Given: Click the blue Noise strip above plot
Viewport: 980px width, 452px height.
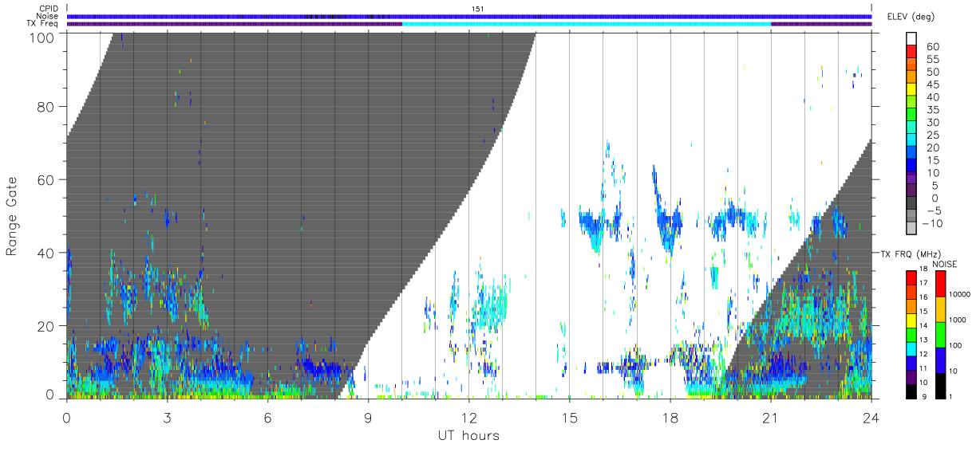Looking at the screenshot, I should pos(469,16).
